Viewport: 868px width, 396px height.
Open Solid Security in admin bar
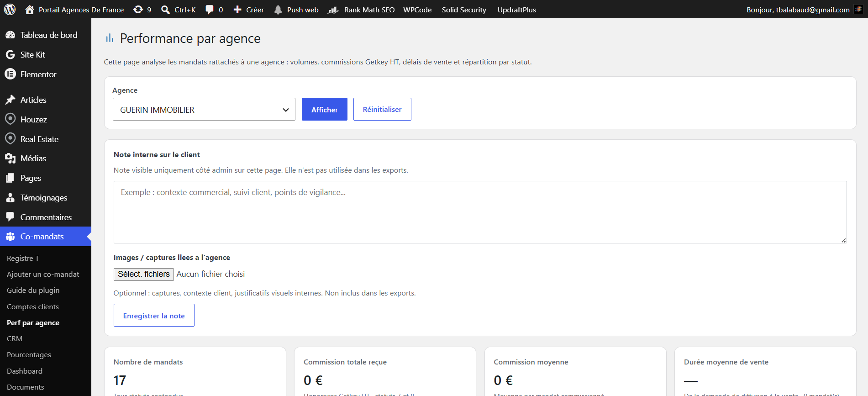pos(464,10)
